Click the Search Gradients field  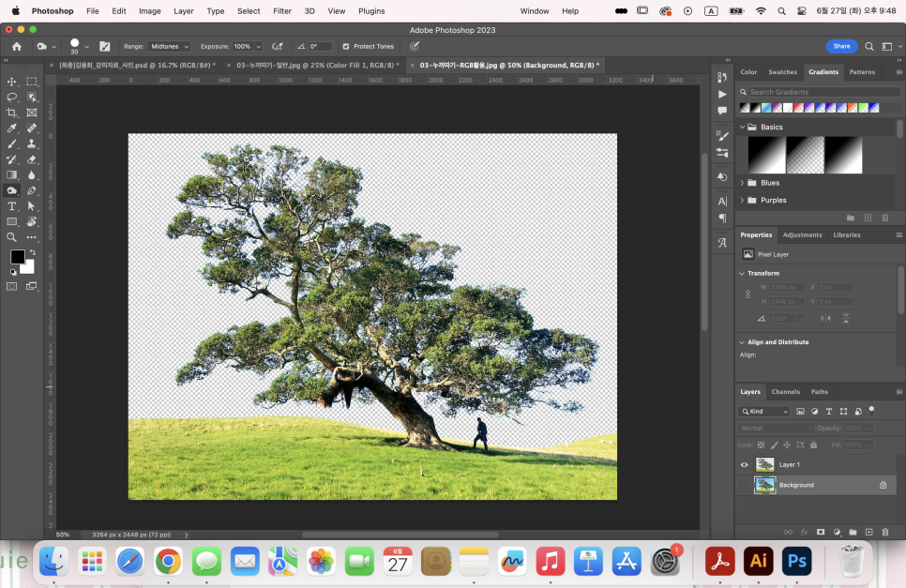pos(816,92)
